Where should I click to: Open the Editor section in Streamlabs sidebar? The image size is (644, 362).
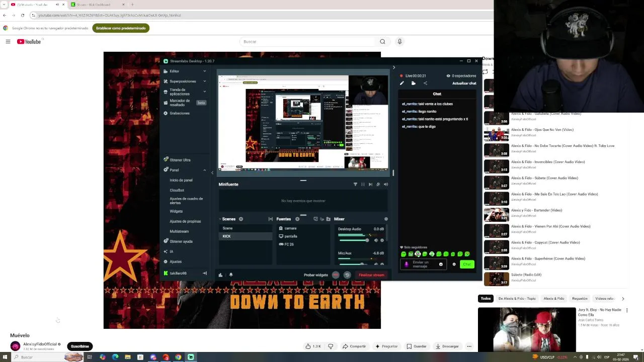174,71
